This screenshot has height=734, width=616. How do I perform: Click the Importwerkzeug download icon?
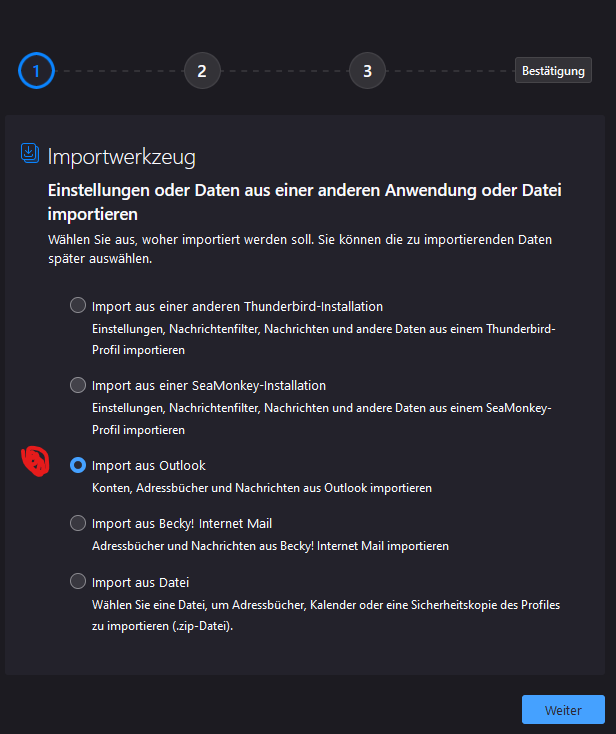pos(30,153)
